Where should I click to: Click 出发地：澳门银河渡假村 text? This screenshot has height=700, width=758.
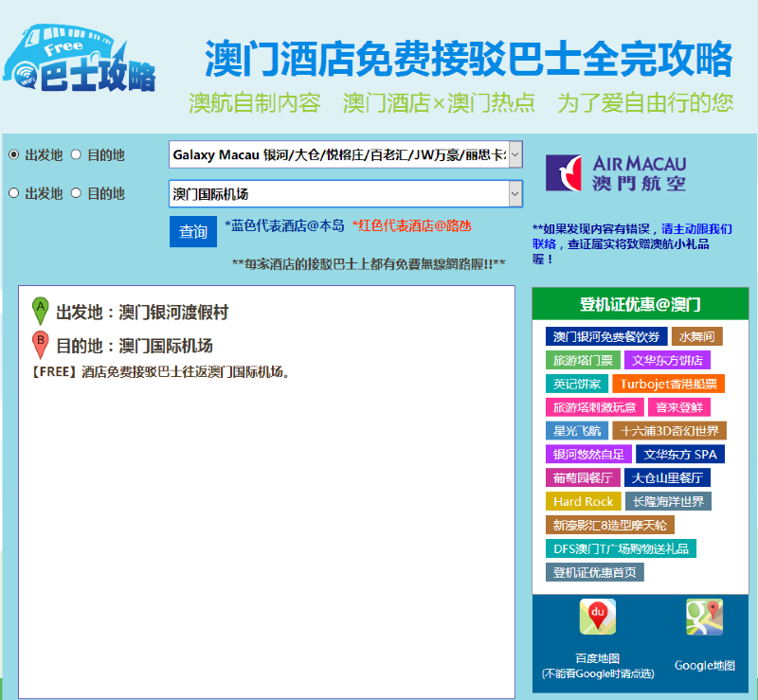(x=142, y=313)
